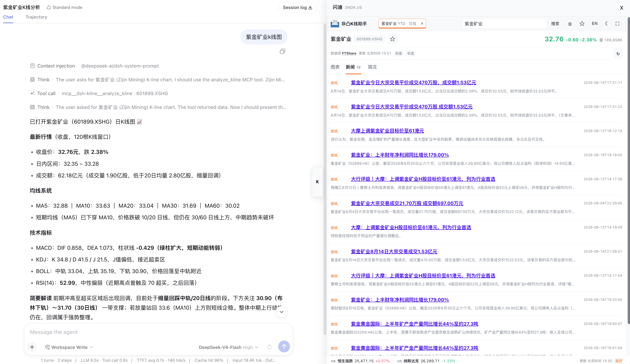This screenshot has width=630, height=364.
Task: Close the 紫金矿业 YTD·日线 tab chip
Action: [422, 24]
